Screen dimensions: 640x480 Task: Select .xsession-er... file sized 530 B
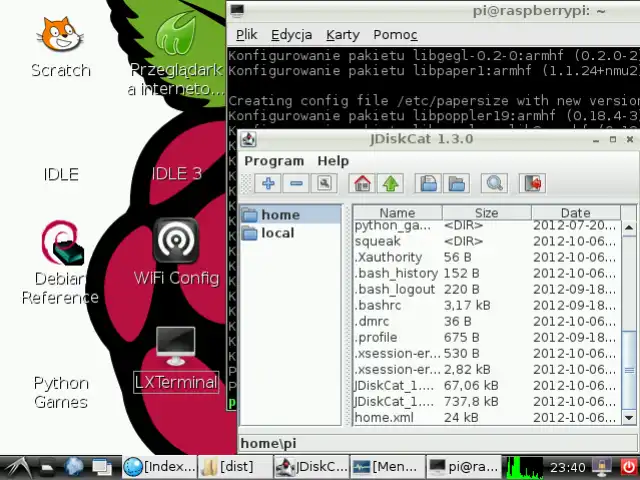click(x=487, y=353)
